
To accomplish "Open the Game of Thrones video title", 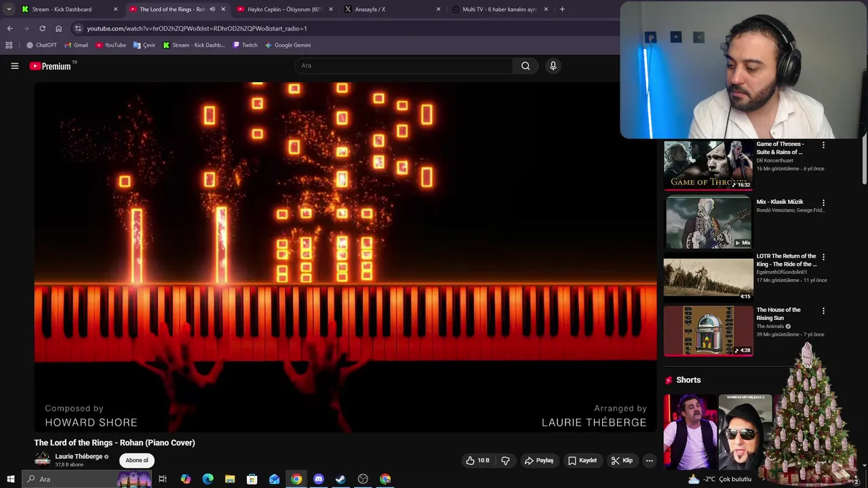I will 780,148.
